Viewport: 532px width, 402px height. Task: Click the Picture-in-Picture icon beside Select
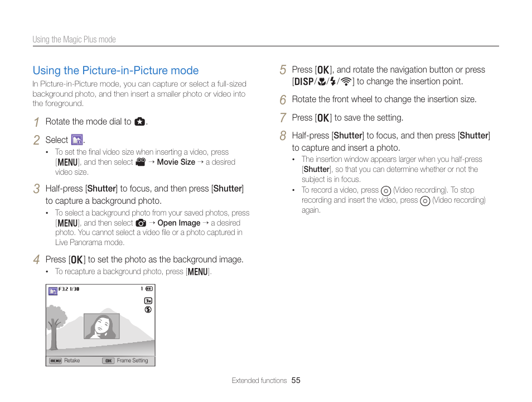pyautogui.click(x=77, y=140)
